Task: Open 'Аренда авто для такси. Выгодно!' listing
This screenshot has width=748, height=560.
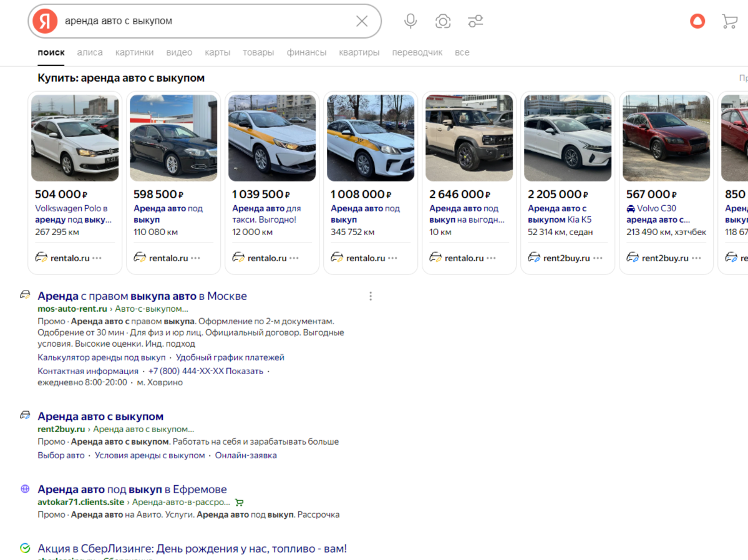Action: point(266,214)
